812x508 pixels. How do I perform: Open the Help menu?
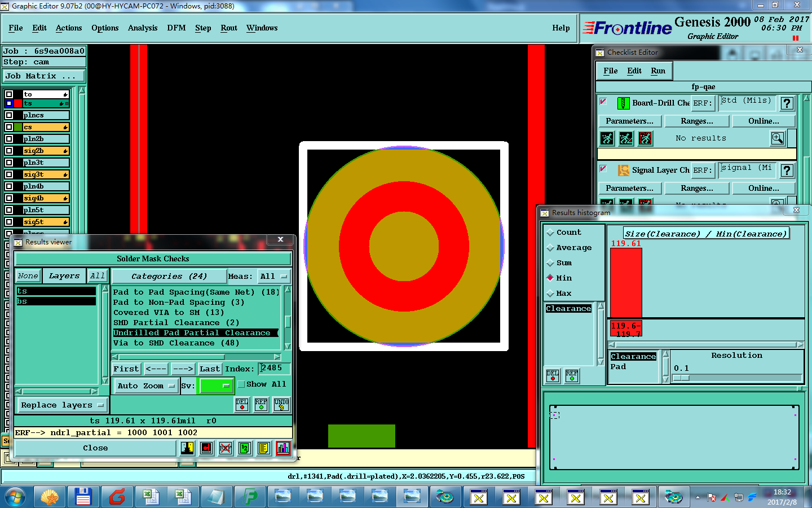tap(561, 28)
